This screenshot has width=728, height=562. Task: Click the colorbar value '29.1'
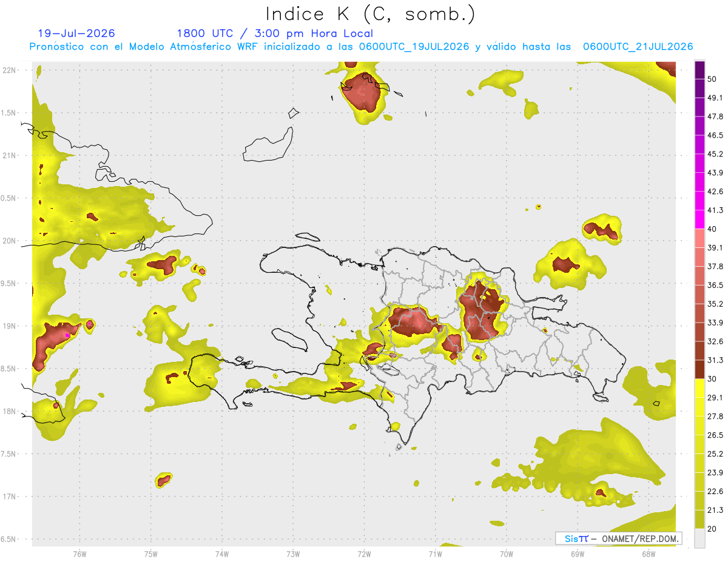point(715,398)
